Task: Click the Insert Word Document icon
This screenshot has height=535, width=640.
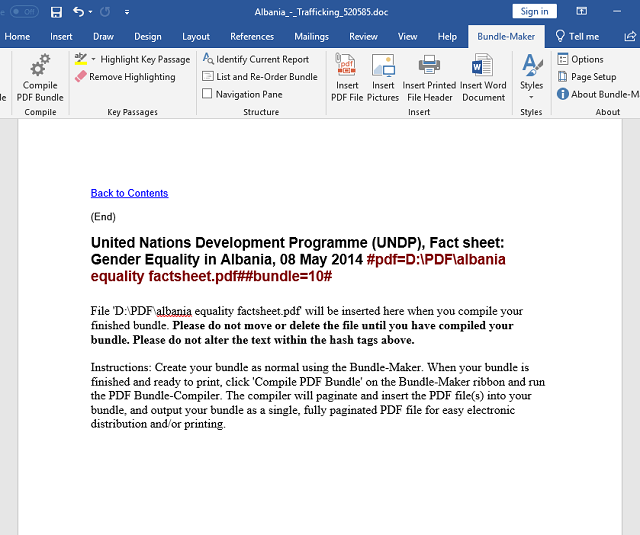Action: coord(482,65)
